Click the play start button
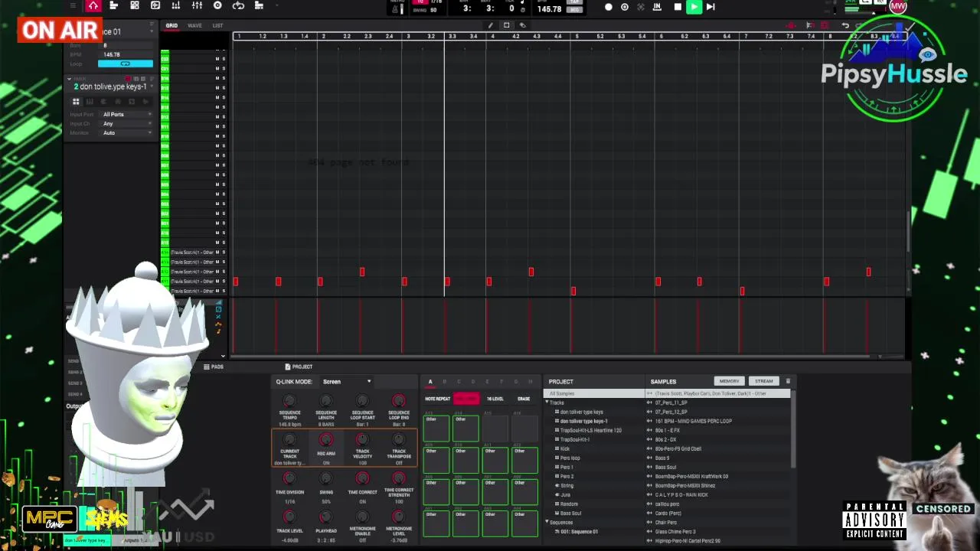 [x=710, y=7]
